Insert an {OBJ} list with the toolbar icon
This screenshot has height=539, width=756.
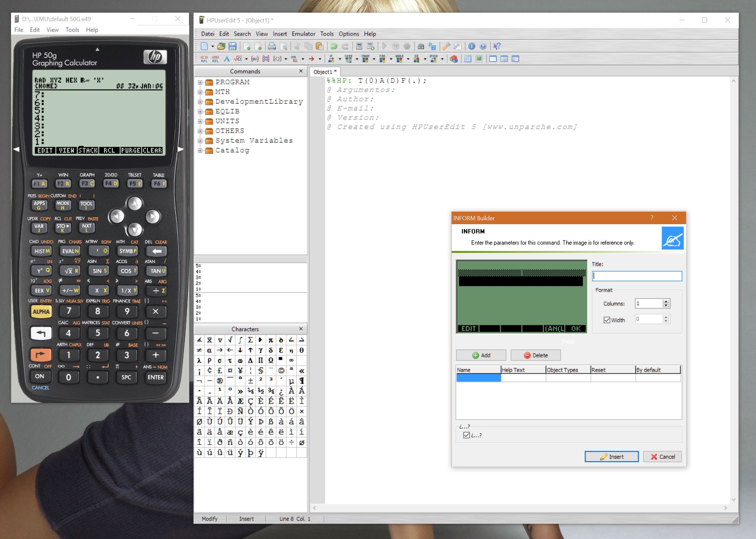(x=255, y=59)
